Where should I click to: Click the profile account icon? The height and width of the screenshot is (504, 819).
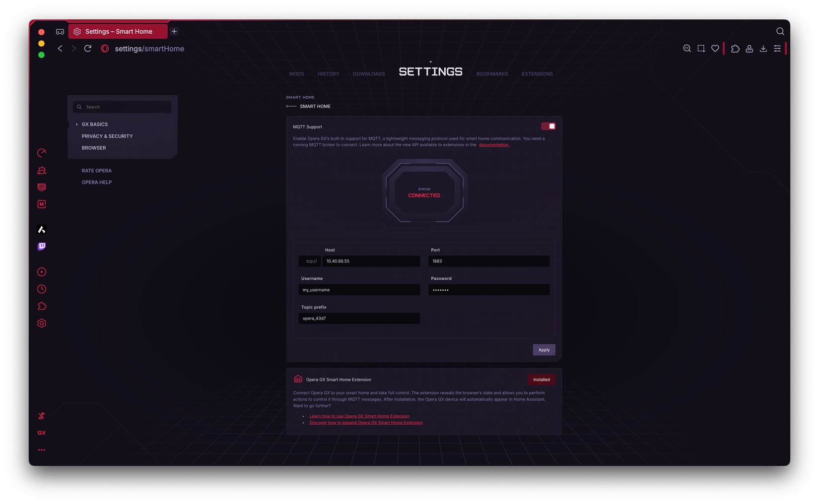pyautogui.click(x=750, y=49)
